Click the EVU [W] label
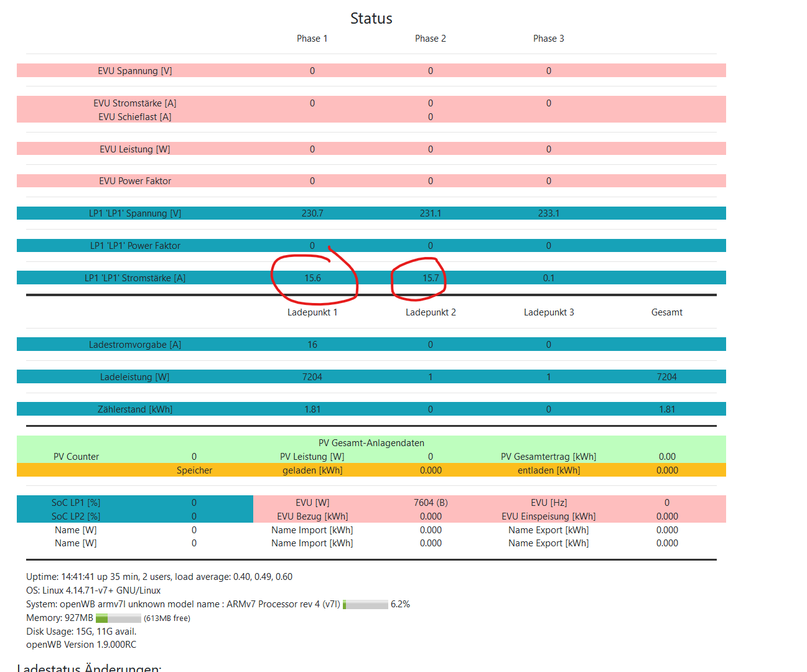The width and height of the screenshot is (807, 672). (x=312, y=503)
